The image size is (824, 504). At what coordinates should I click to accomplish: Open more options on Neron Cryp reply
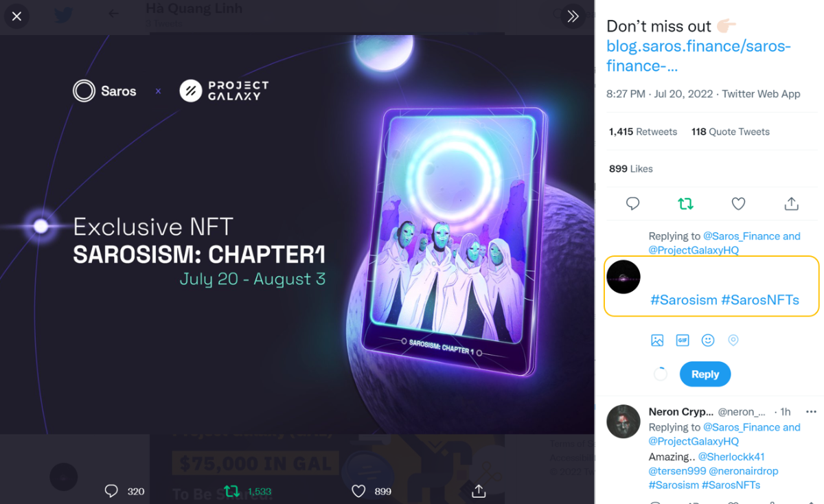pos(811,412)
